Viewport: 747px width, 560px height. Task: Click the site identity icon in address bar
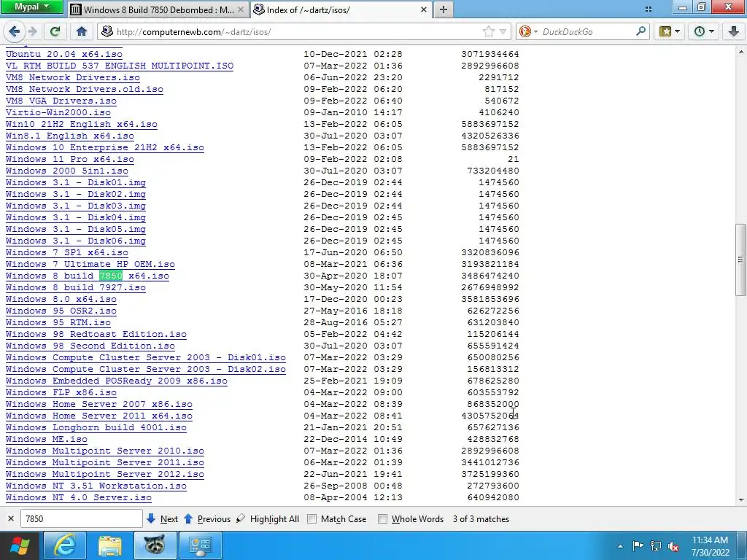tap(107, 32)
